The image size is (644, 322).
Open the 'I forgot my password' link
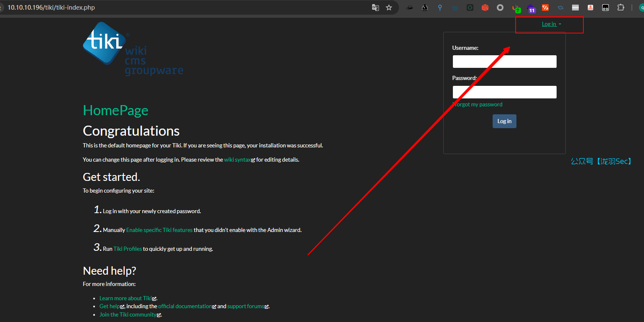(x=478, y=105)
